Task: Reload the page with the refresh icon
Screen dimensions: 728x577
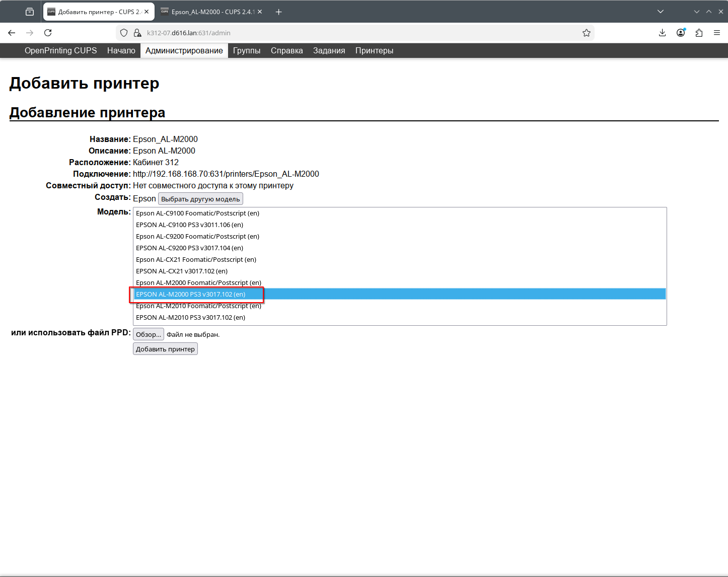Action: pyautogui.click(x=48, y=33)
